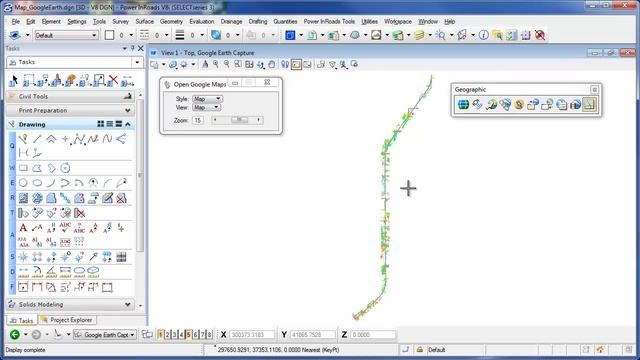This screenshot has height=360, width=640.
Task: Open Power InRoads Tools menu
Action: (x=329, y=22)
